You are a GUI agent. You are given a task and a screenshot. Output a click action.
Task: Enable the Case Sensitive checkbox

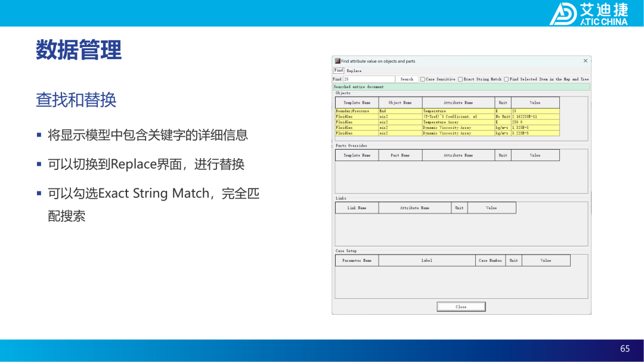[423, 79]
